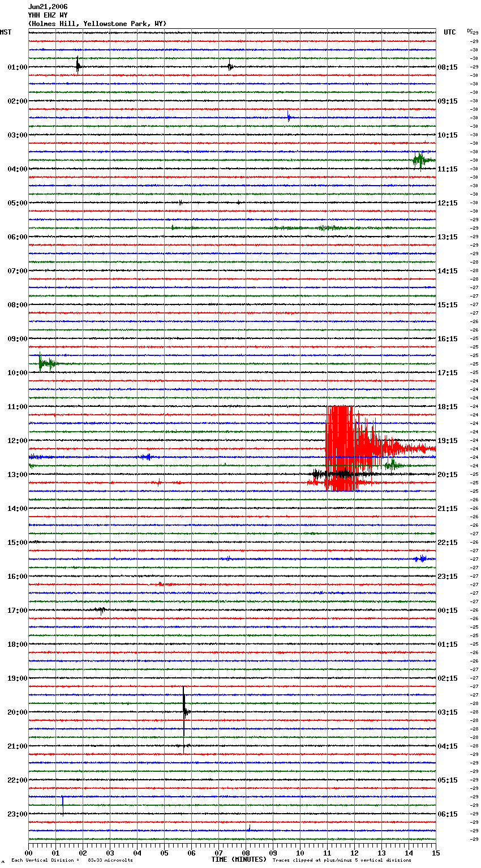Image resolution: width=481 pixels, height=868 pixels.
Task: Click minute axis tick label 00
Action: [x=28, y=853]
